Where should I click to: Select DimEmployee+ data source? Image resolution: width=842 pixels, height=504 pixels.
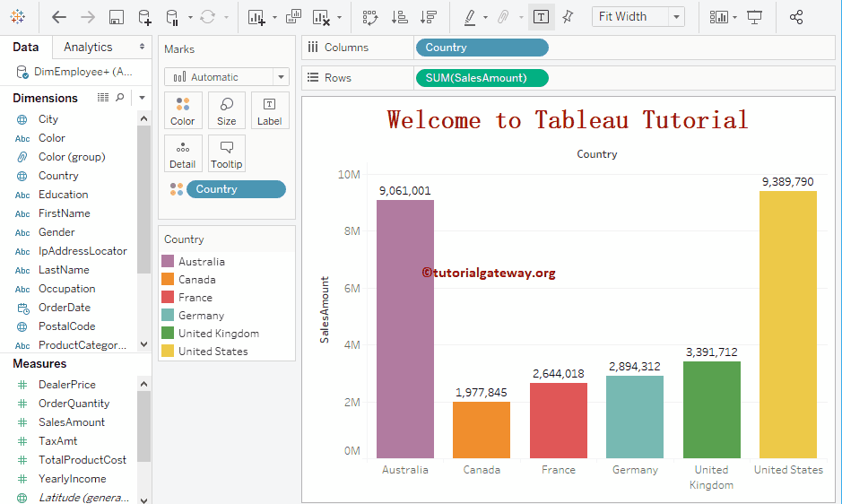coord(75,72)
